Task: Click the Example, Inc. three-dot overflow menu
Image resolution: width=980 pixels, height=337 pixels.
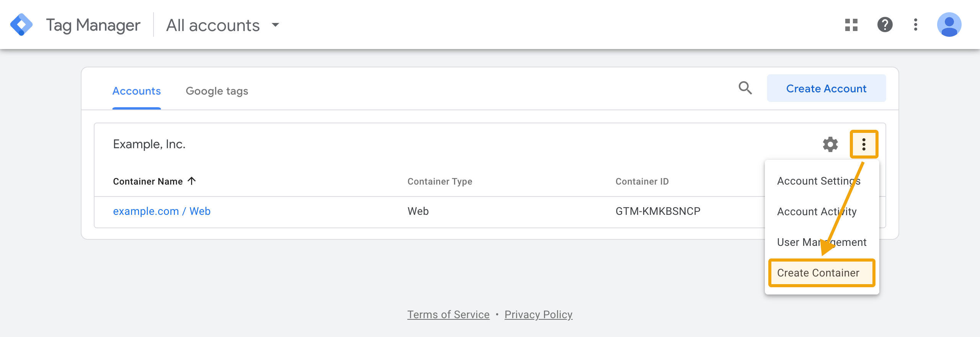Action: pyautogui.click(x=864, y=144)
